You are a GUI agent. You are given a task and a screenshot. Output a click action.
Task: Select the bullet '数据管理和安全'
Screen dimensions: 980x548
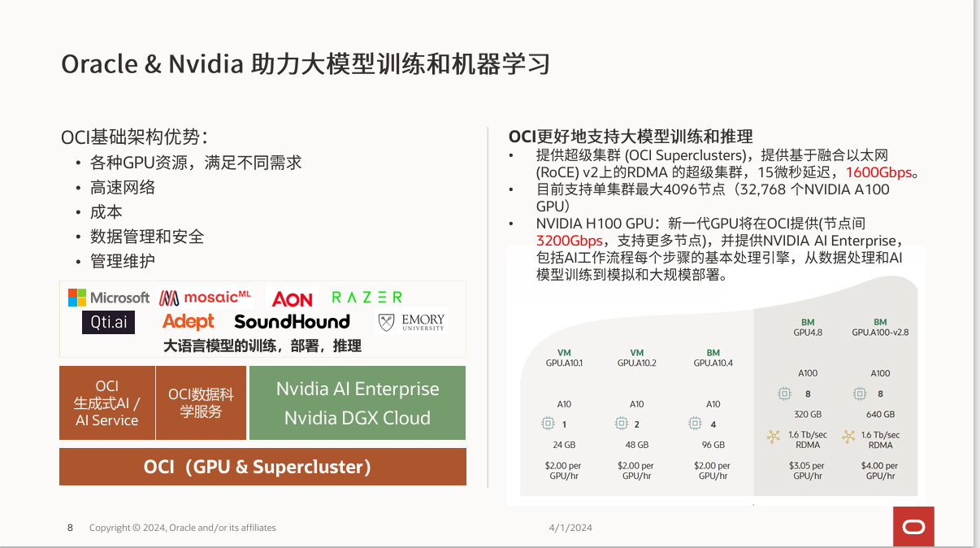[147, 237]
